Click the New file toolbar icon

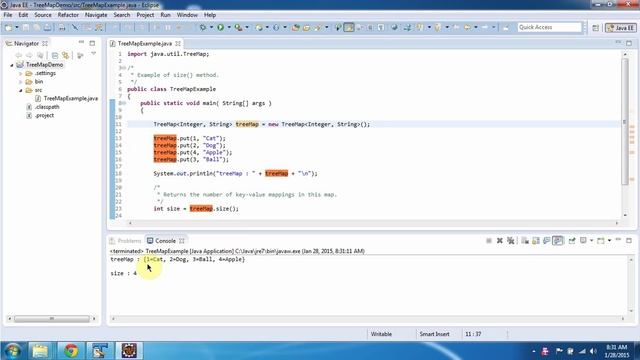[9, 27]
